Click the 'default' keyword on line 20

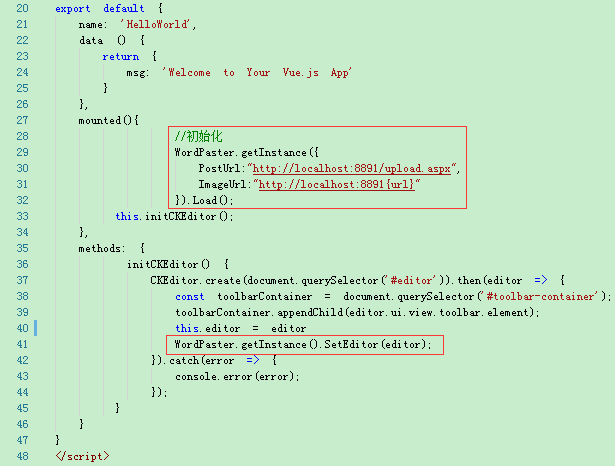(124, 9)
